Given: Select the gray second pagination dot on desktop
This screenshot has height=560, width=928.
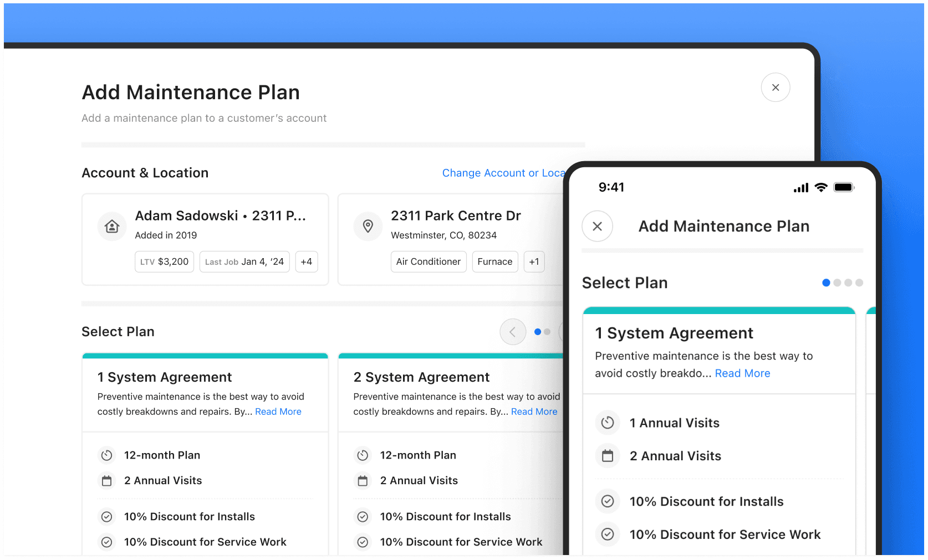Looking at the screenshot, I should click(x=547, y=332).
